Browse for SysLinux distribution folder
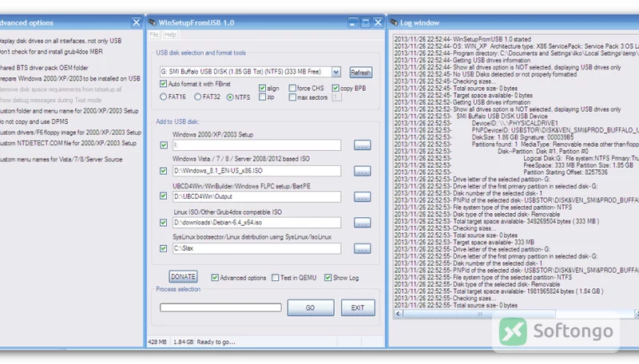 pyautogui.click(x=363, y=249)
